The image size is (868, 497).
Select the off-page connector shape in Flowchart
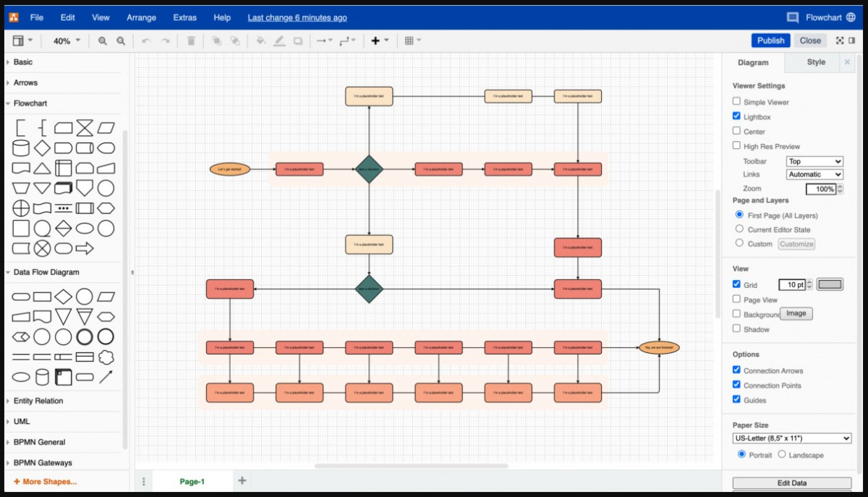tap(85, 189)
